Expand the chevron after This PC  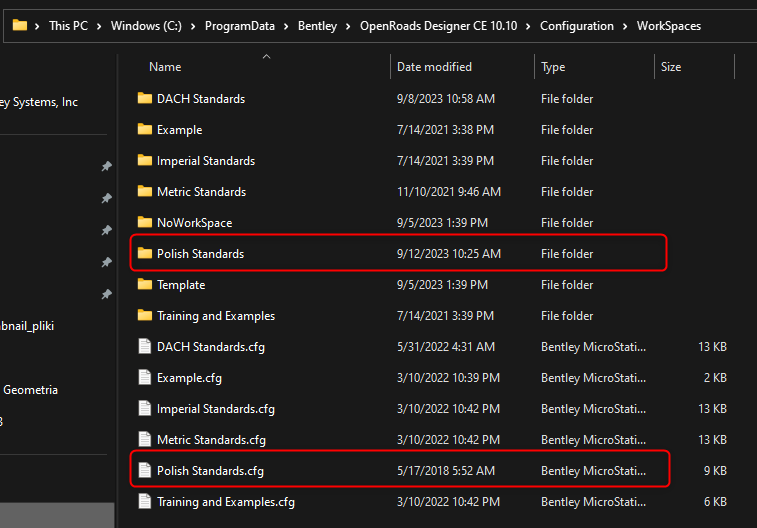pyautogui.click(x=99, y=27)
